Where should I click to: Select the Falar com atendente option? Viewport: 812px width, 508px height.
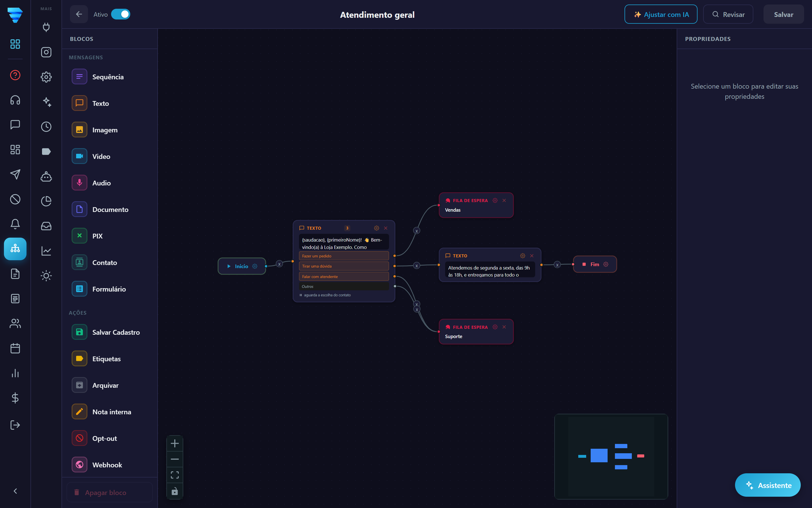tap(344, 277)
